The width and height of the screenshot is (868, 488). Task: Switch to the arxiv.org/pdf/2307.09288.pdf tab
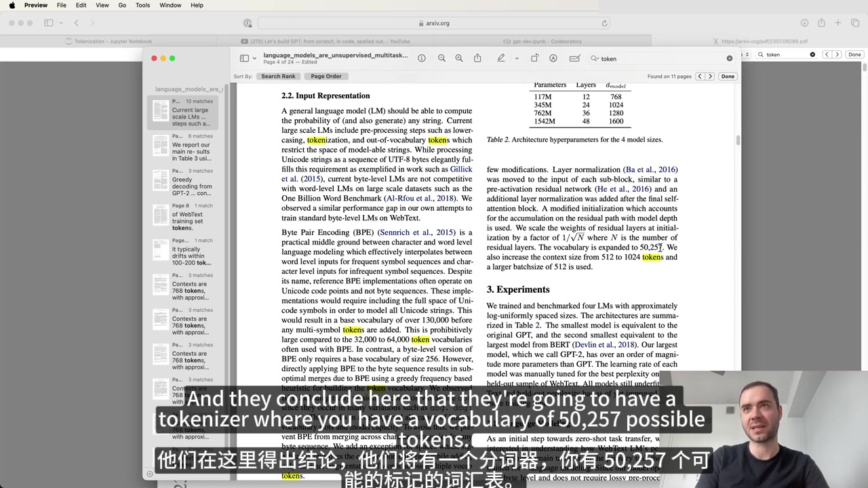pyautogui.click(x=759, y=41)
